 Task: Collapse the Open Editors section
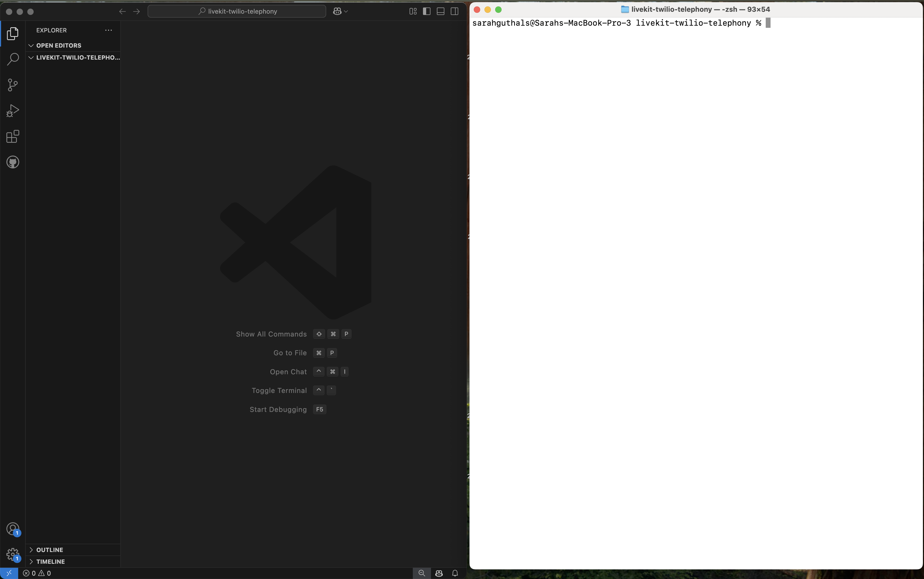tap(73, 45)
